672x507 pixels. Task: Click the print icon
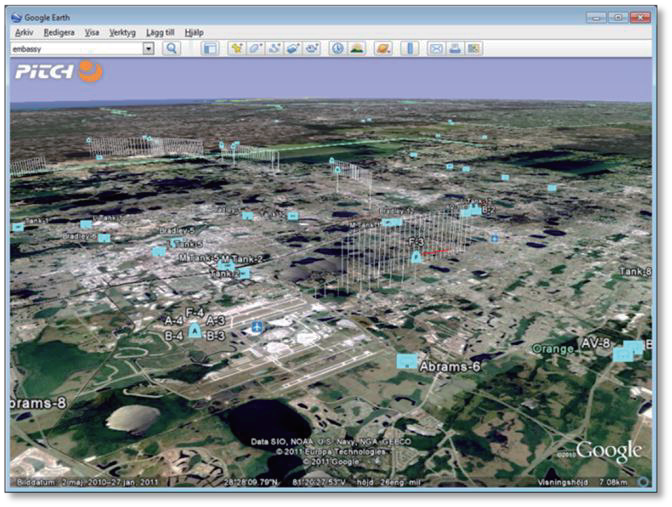click(455, 48)
